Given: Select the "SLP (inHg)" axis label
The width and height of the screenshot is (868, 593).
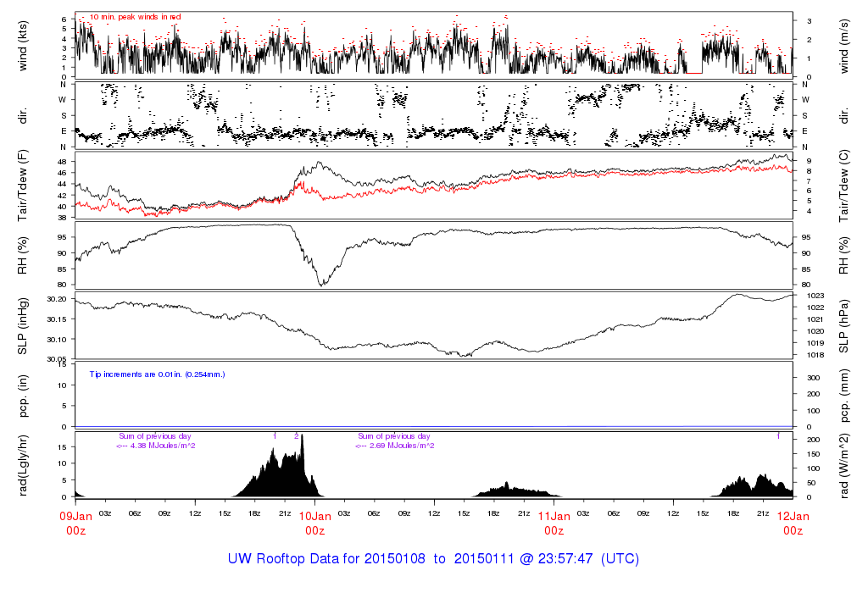Looking at the screenshot, I should [23, 326].
